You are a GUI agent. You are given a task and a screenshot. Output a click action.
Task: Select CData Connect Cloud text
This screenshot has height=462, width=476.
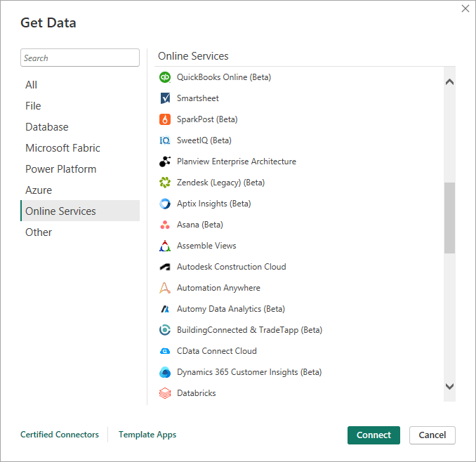pyautogui.click(x=217, y=351)
